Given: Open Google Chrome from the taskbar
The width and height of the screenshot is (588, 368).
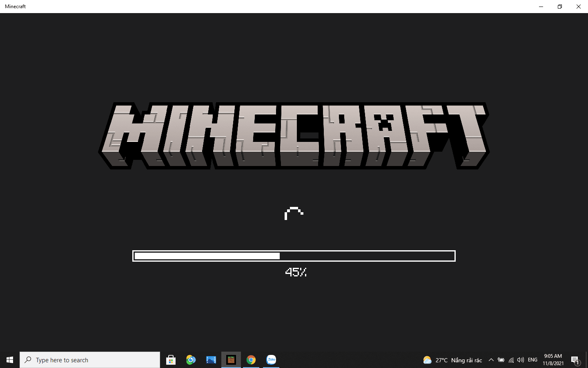Looking at the screenshot, I should 251,360.
